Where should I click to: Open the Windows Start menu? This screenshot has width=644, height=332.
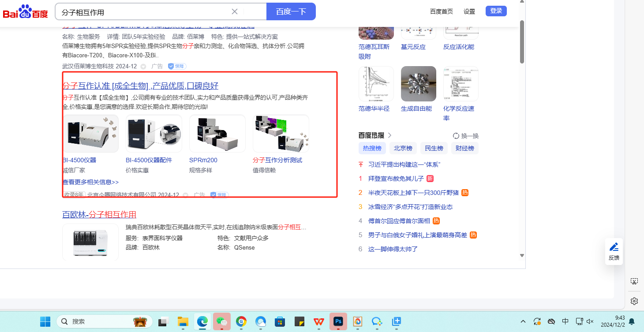[x=45, y=321]
